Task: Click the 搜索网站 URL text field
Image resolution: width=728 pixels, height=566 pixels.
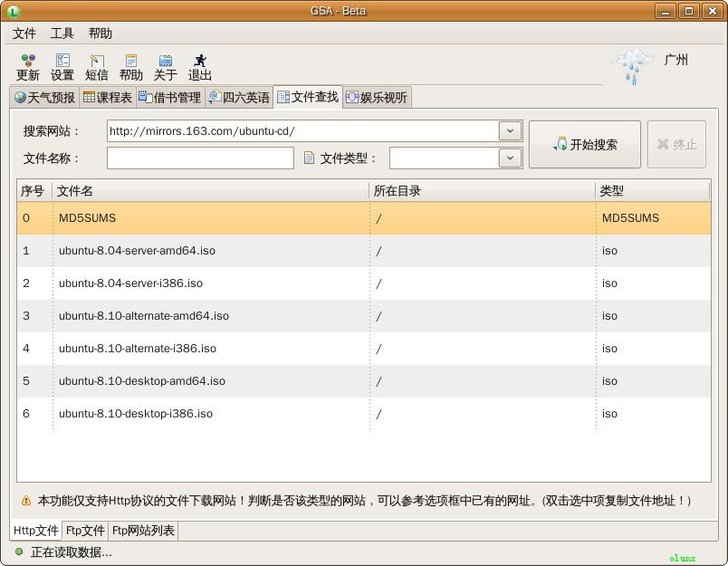Action: click(x=302, y=131)
